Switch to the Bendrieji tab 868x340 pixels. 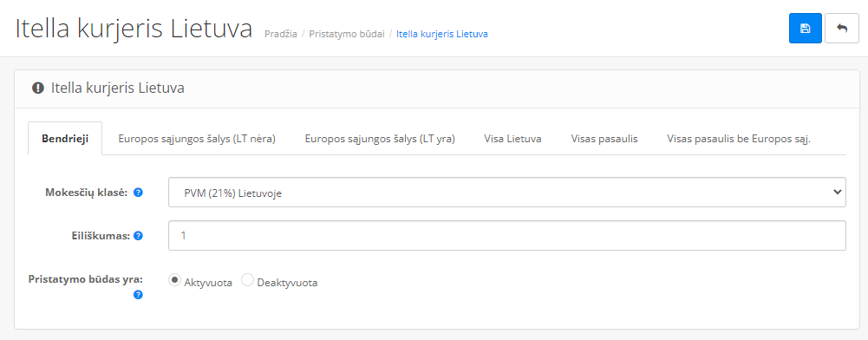[x=65, y=139]
